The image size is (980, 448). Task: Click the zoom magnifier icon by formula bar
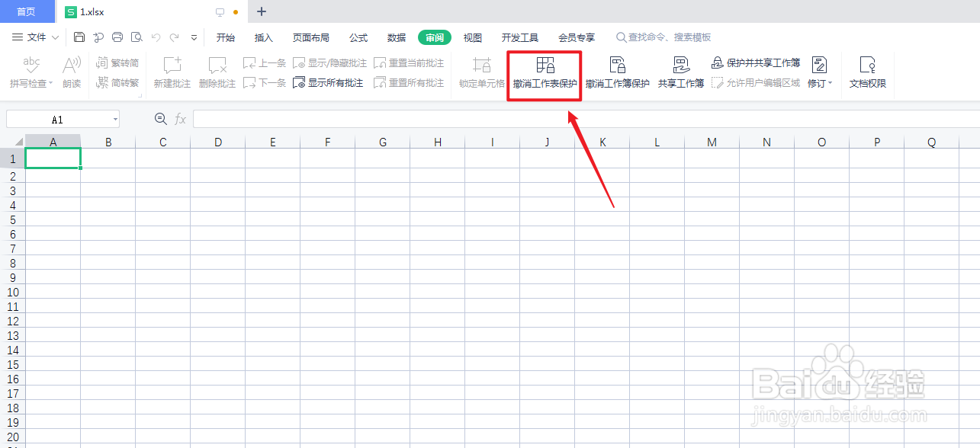point(161,119)
